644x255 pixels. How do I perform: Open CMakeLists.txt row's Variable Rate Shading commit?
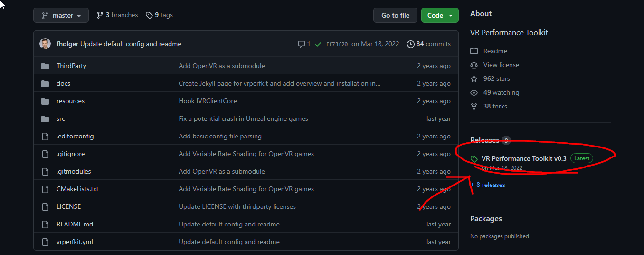(246, 189)
